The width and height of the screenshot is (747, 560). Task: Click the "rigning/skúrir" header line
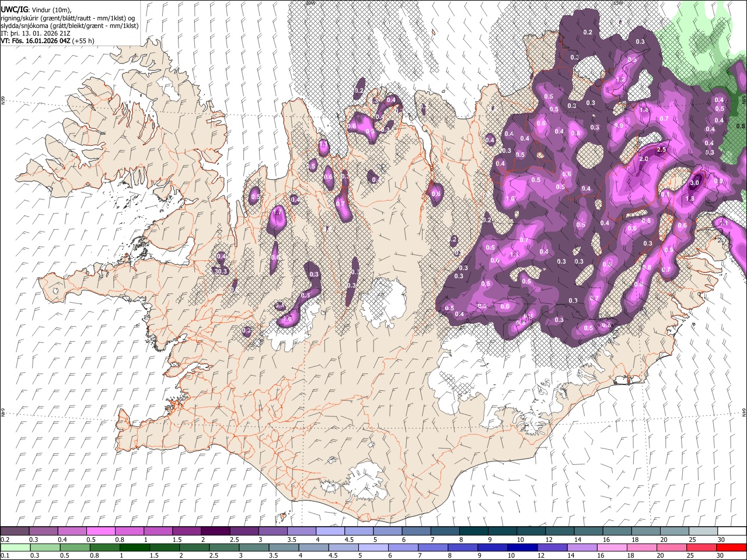pos(69,18)
